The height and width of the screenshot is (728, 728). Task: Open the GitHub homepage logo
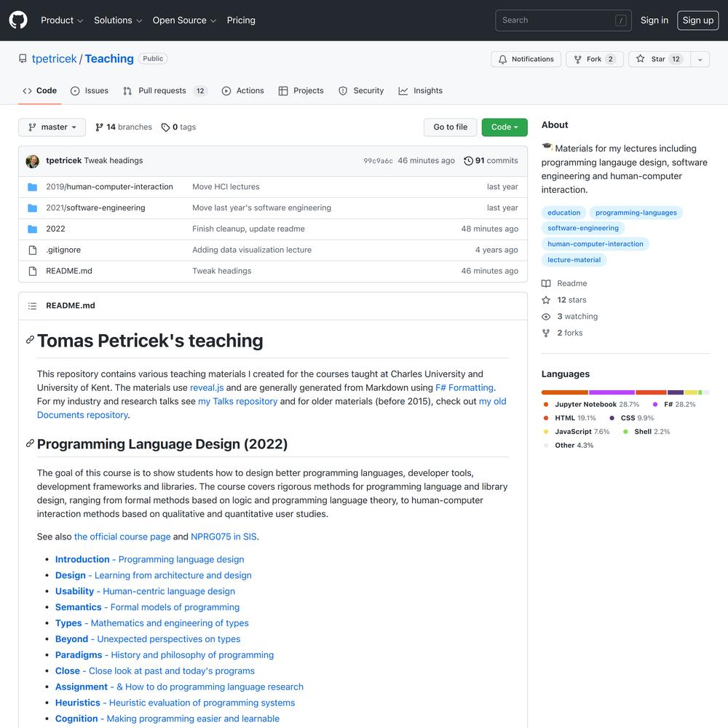18,20
